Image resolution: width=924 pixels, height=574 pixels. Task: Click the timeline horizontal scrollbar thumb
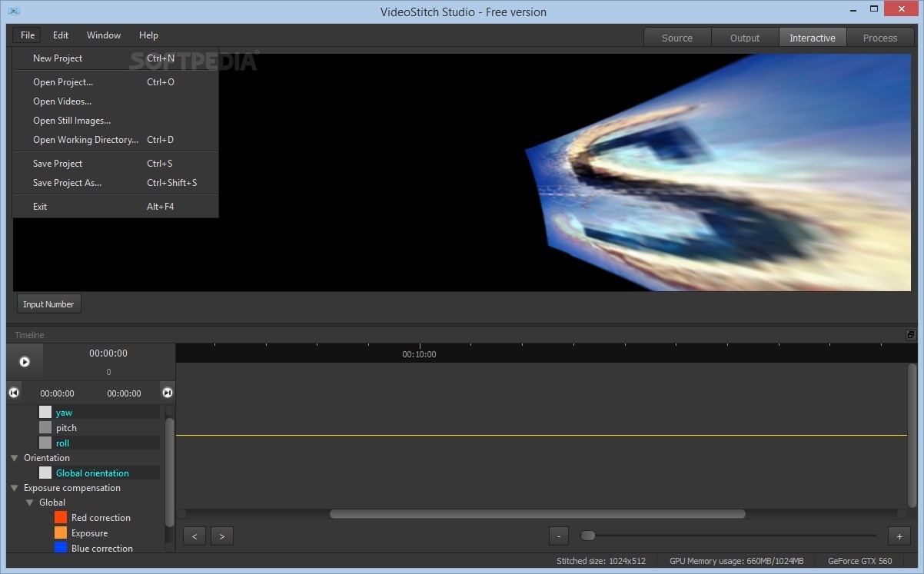point(537,513)
